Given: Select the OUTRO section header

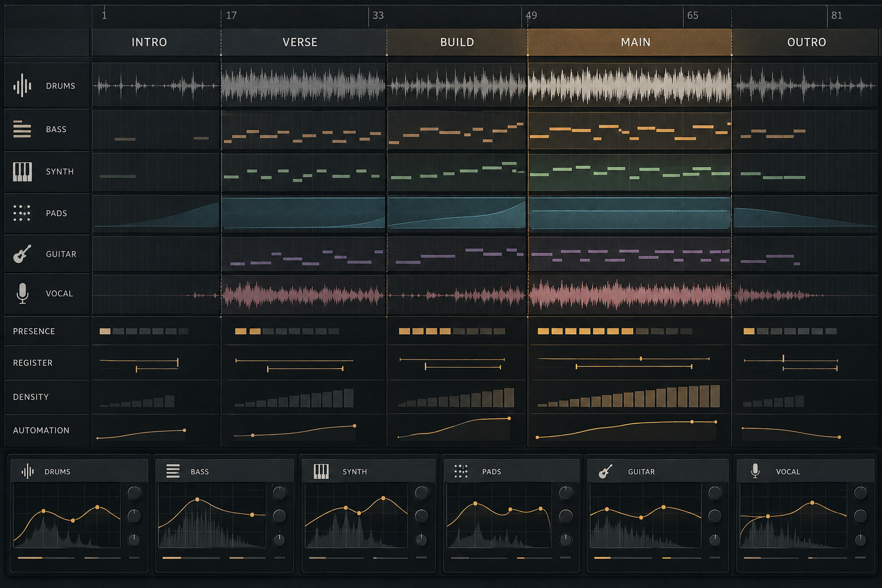Looking at the screenshot, I should click(805, 42).
